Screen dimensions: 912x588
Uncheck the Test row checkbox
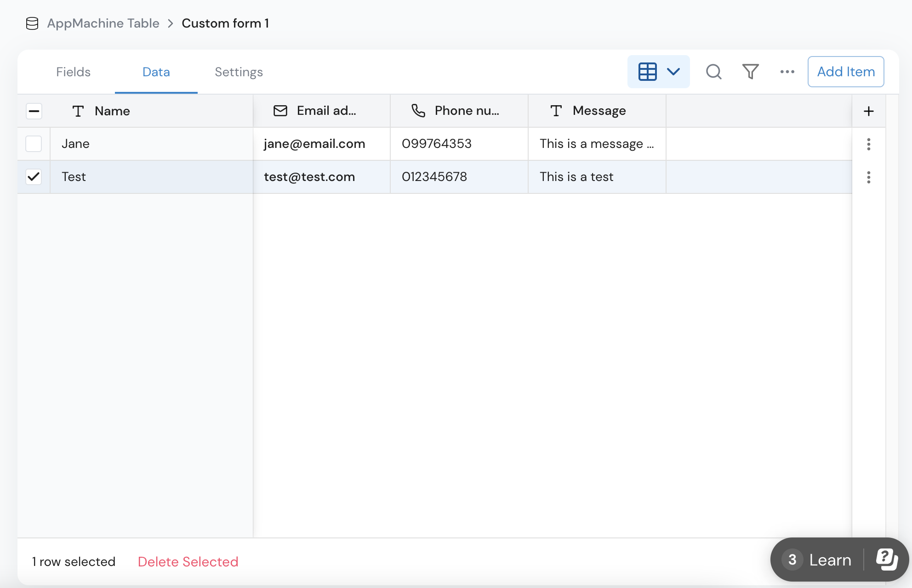tap(34, 177)
